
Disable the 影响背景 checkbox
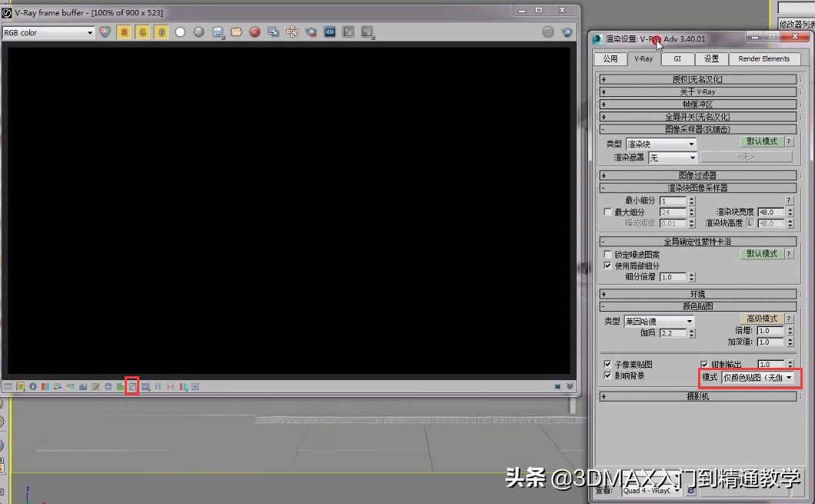(x=607, y=375)
